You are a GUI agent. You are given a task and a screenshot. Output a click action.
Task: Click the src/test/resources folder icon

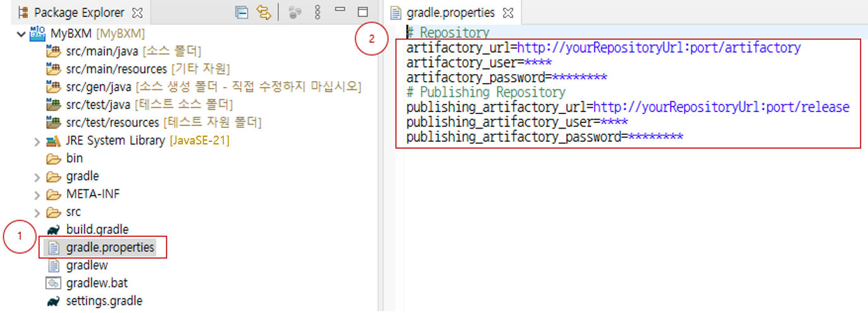pyautogui.click(x=54, y=122)
